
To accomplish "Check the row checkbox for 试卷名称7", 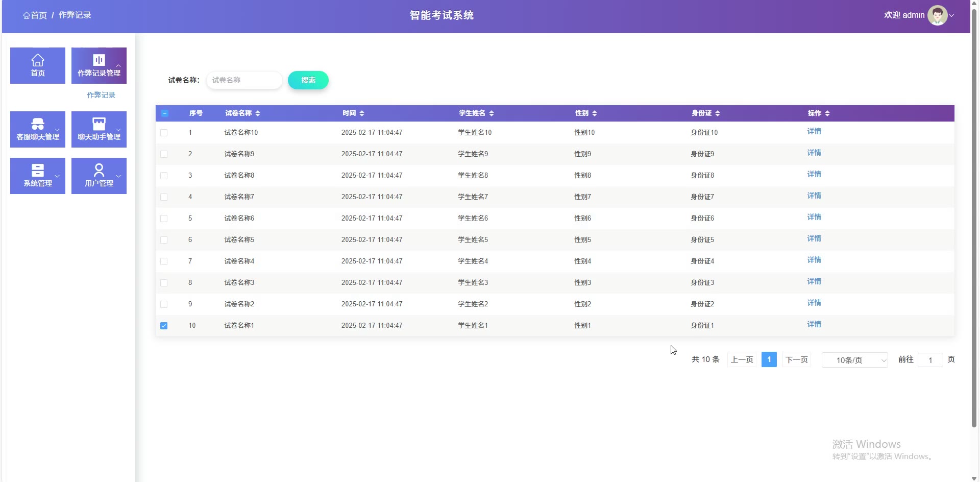I will 164,197.
